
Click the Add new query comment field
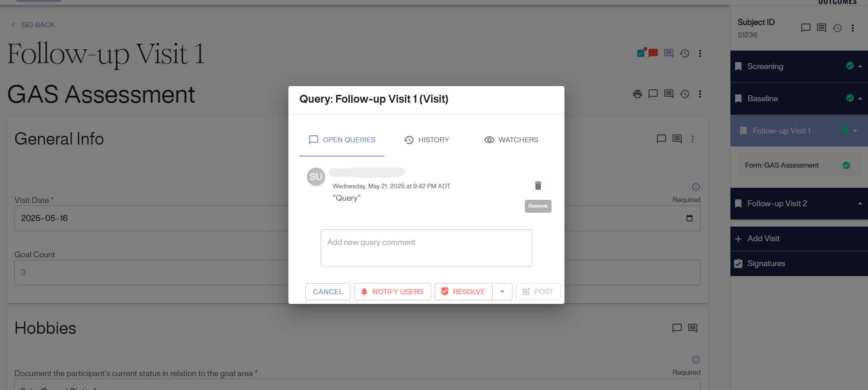(x=426, y=248)
